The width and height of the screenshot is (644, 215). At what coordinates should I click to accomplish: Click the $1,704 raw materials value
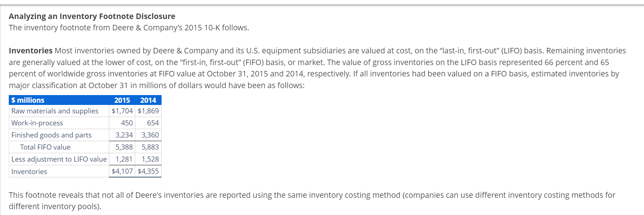[x=122, y=111]
